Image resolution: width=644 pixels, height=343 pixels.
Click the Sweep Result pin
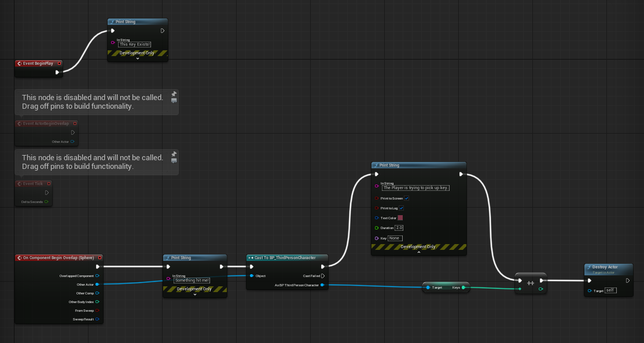tap(97, 319)
